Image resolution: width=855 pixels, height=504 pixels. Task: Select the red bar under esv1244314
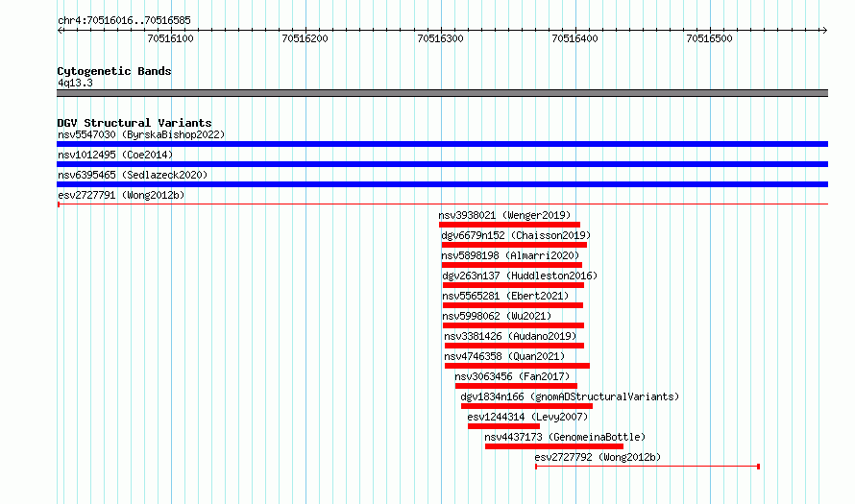click(503, 426)
